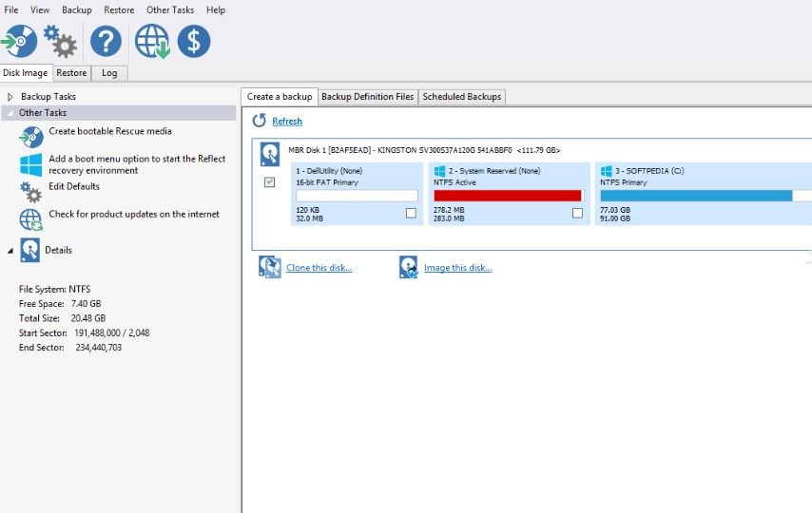This screenshot has width=812, height=513.
Task: Click the Image this disk icon
Action: coord(409,267)
